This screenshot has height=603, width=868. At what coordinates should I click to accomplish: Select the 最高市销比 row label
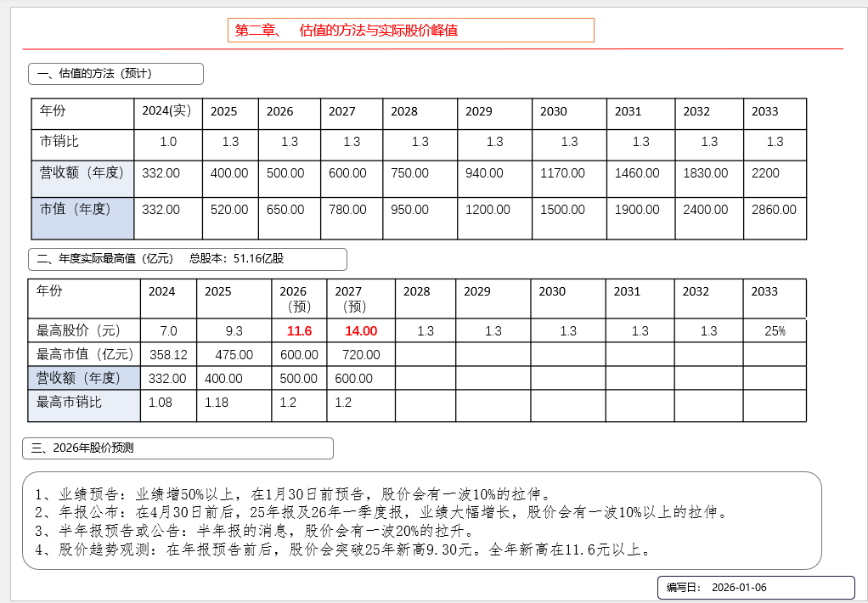coord(84,405)
